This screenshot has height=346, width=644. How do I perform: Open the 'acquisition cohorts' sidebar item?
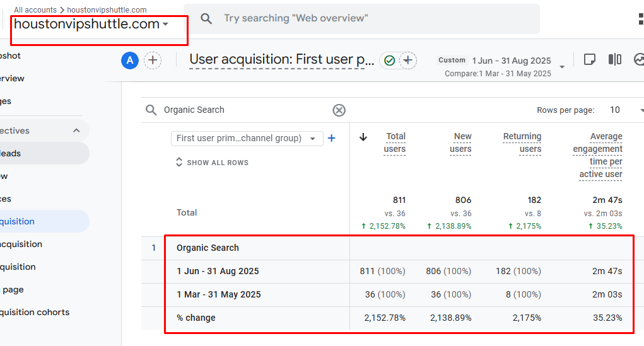35,313
